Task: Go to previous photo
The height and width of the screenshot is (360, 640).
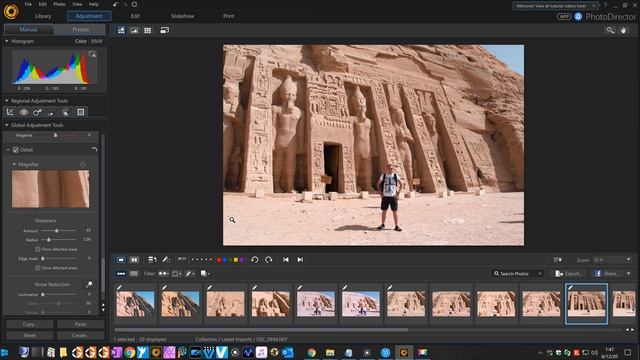Action: coord(286,260)
